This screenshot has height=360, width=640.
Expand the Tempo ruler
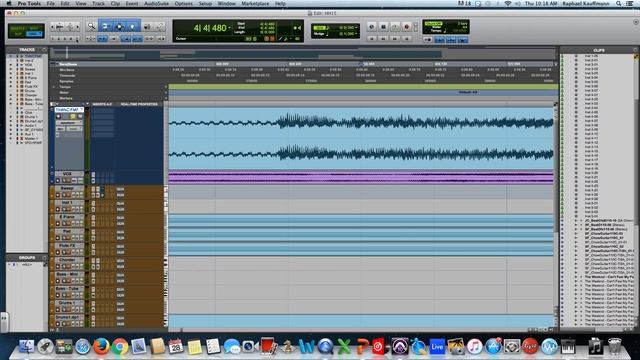pyautogui.click(x=53, y=87)
